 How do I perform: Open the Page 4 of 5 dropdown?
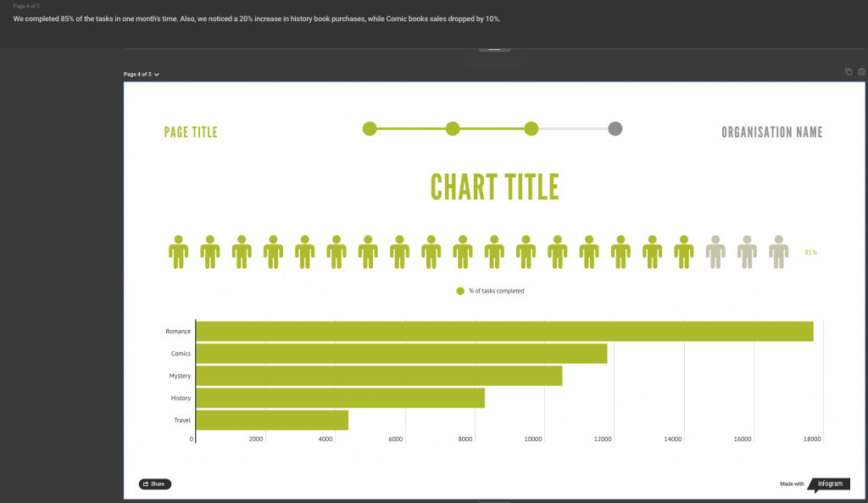142,75
